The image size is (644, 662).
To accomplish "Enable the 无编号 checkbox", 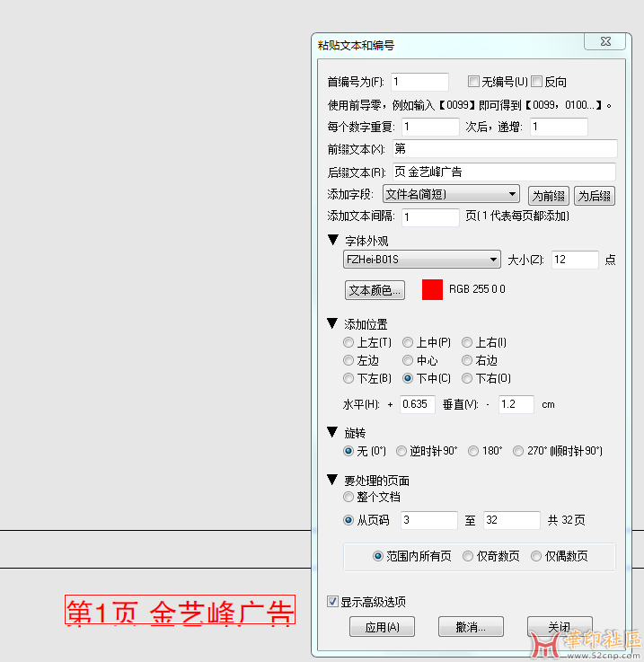I will [x=474, y=82].
